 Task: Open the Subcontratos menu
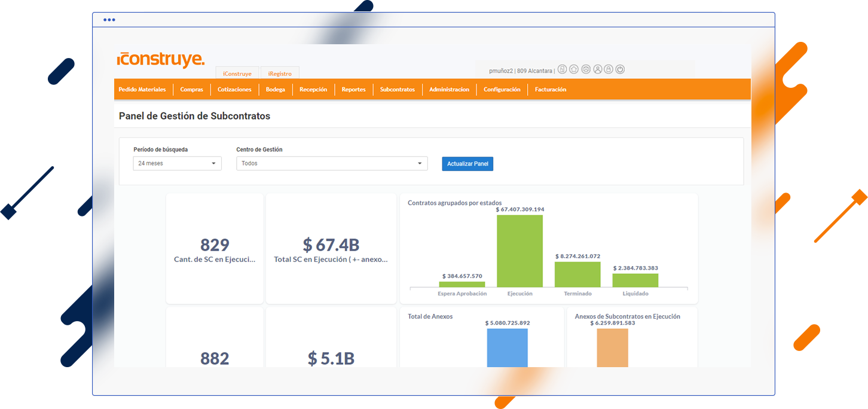tap(397, 90)
